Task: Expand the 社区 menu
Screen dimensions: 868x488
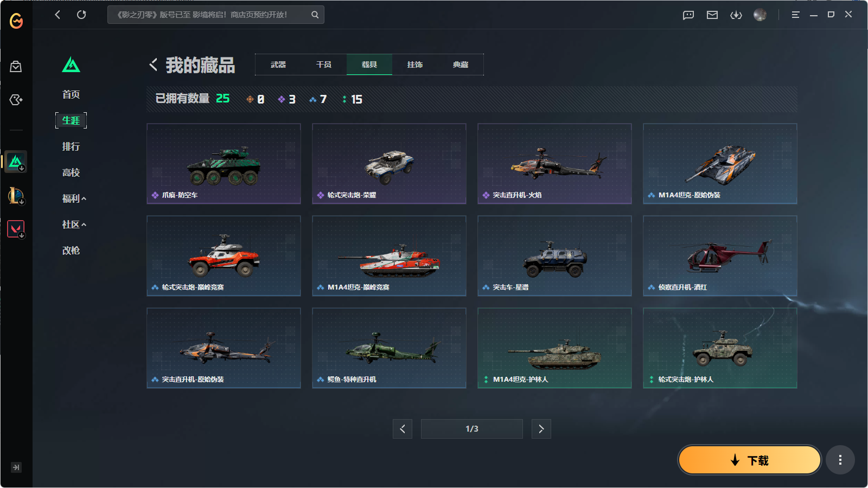Action: click(74, 224)
